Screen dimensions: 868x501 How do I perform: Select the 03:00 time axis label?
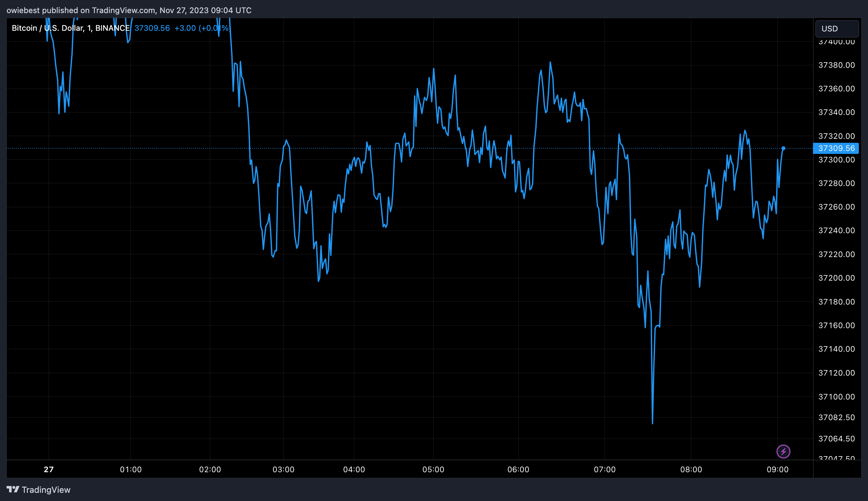284,469
